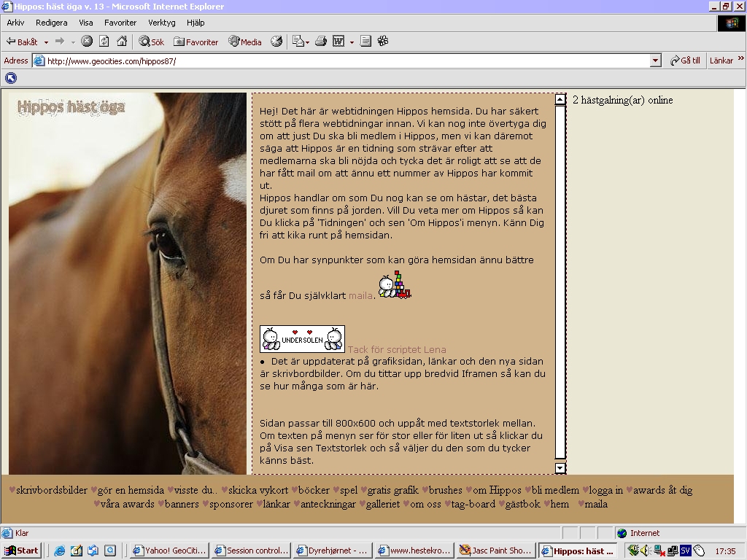Expand the address bar dropdown

click(x=656, y=61)
